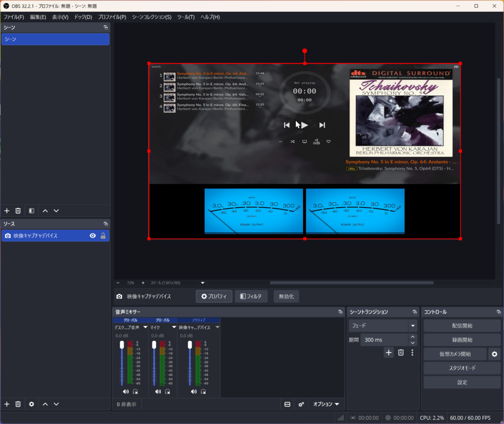Open source properties gear in Sources panel

click(31, 404)
